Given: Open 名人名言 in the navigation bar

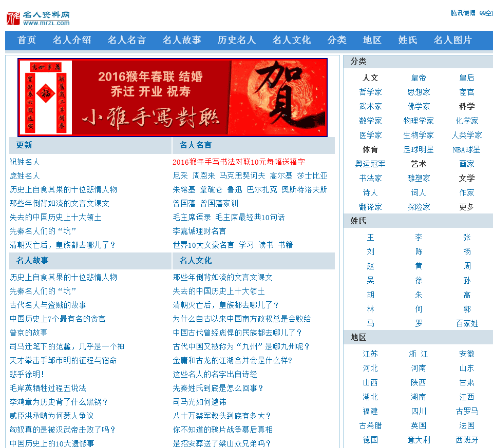Looking at the screenshot, I should point(127,40).
